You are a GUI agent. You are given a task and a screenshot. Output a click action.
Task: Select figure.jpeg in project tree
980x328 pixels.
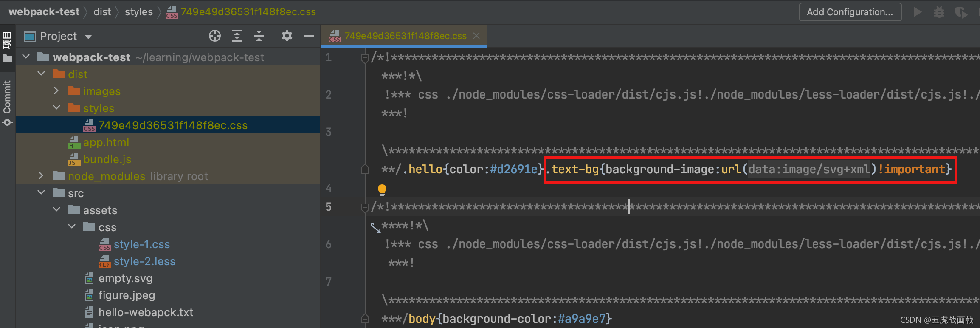tap(168, 295)
